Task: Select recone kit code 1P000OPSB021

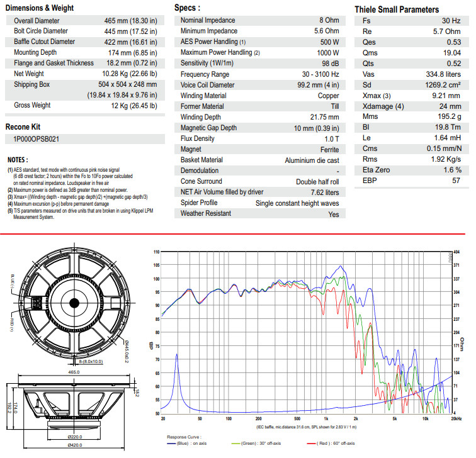Action: (x=36, y=139)
